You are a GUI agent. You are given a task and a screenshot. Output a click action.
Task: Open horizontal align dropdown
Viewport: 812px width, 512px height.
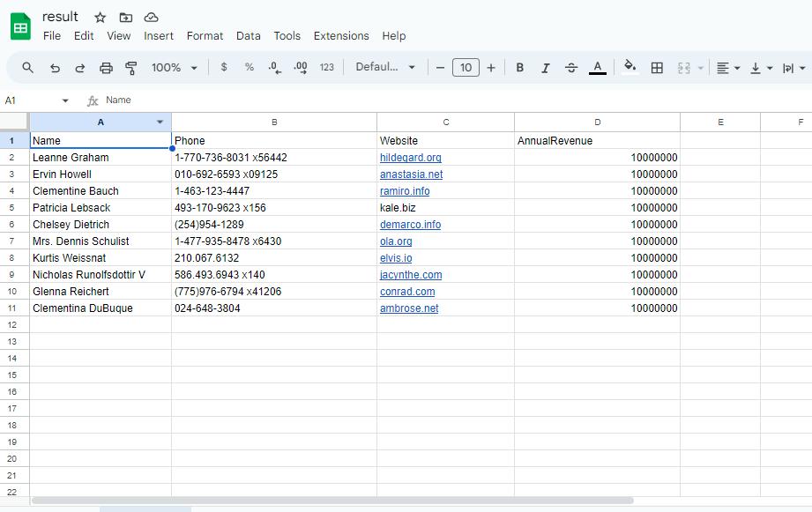coord(727,68)
